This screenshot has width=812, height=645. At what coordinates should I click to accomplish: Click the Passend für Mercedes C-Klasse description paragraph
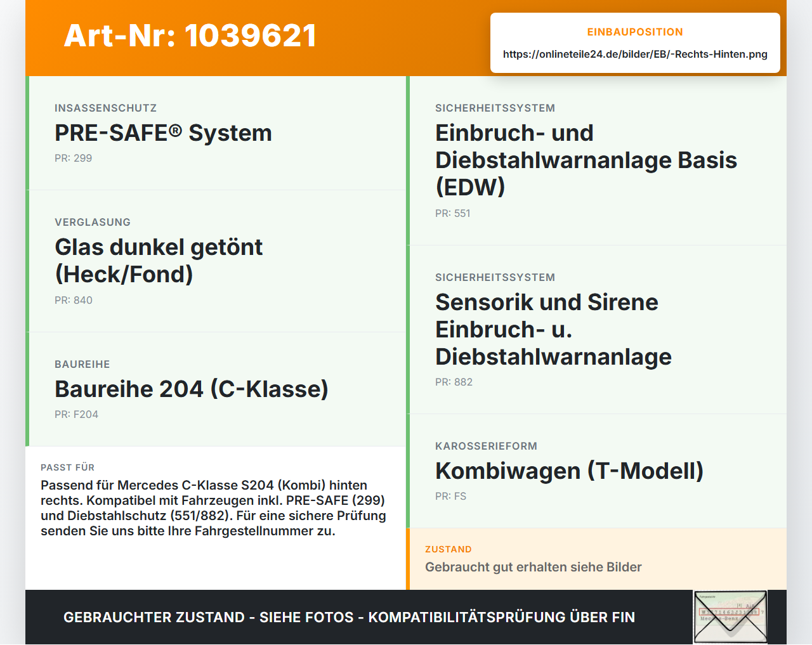213,508
